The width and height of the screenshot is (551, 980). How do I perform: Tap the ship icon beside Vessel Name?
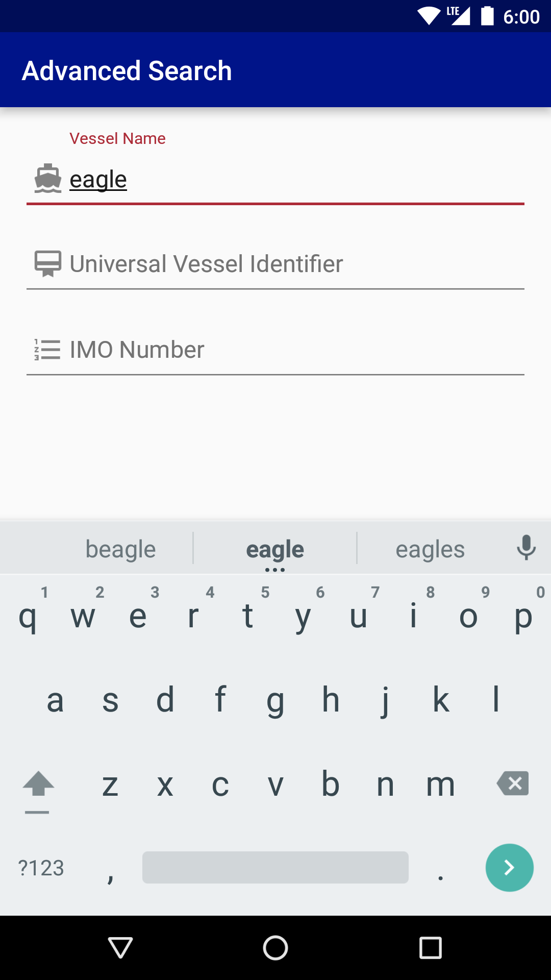pyautogui.click(x=48, y=179)
